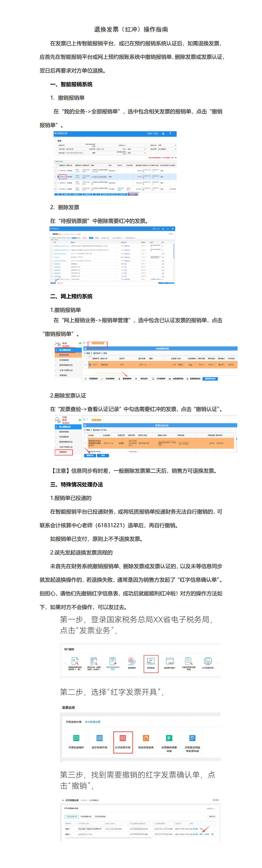The height and width of the screenshot is (868, 262).
Task: Click the 预约安排 toolbar button
Action: pyautogui.click(x=142, y=379)
